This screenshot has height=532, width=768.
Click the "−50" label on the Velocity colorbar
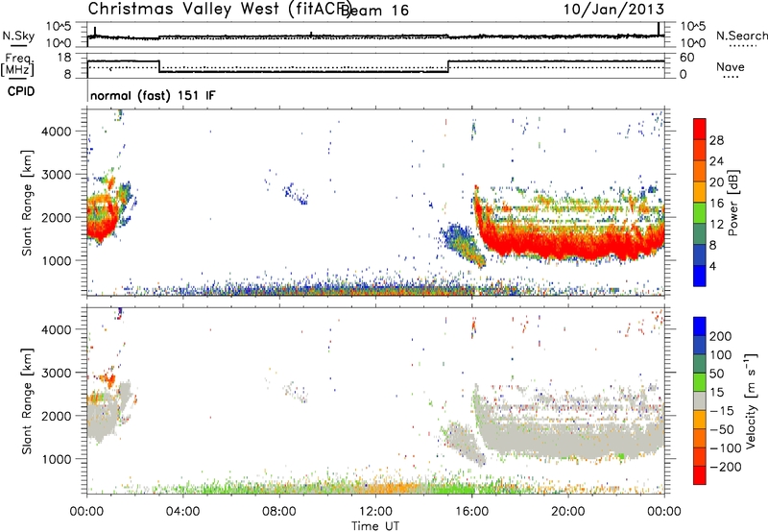tap(722, 429)
